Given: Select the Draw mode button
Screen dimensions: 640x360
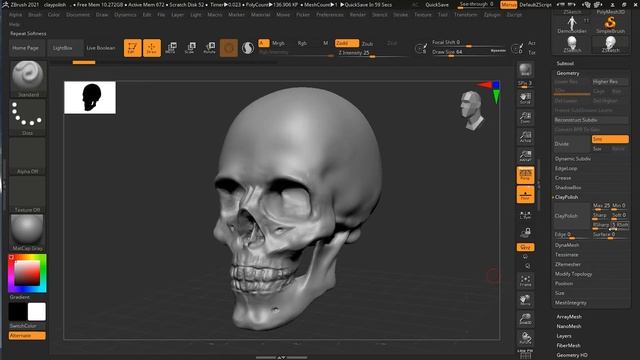Looking at the screenshot, I should 151,48.
